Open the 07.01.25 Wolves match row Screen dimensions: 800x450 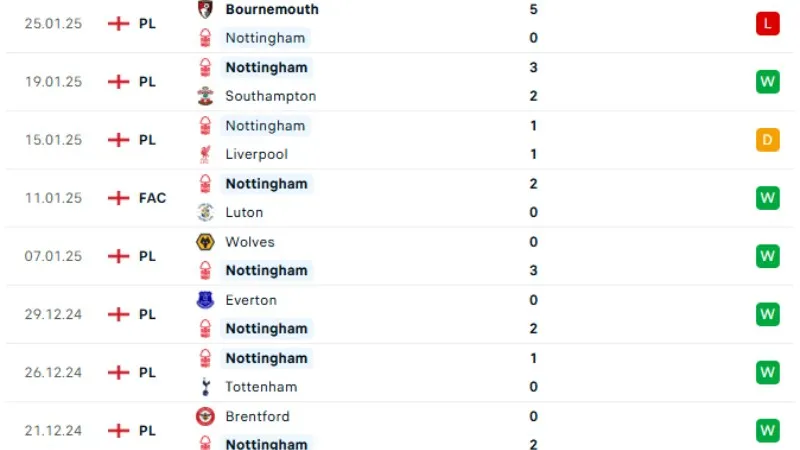tap(400, 256)
